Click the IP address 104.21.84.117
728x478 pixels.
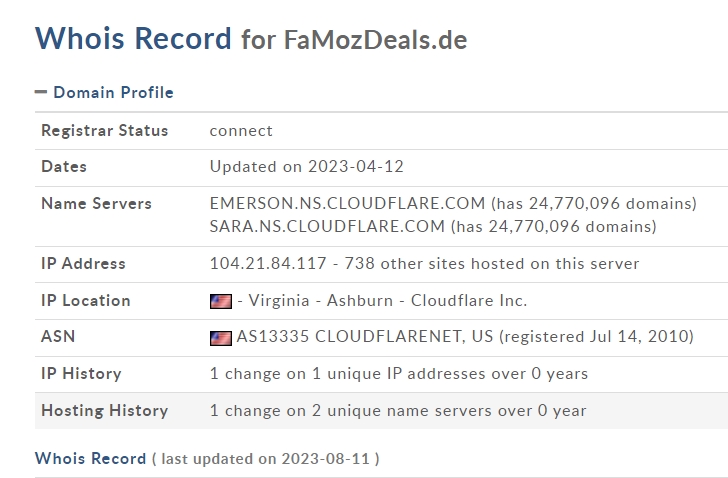click(x=268, y=264)
